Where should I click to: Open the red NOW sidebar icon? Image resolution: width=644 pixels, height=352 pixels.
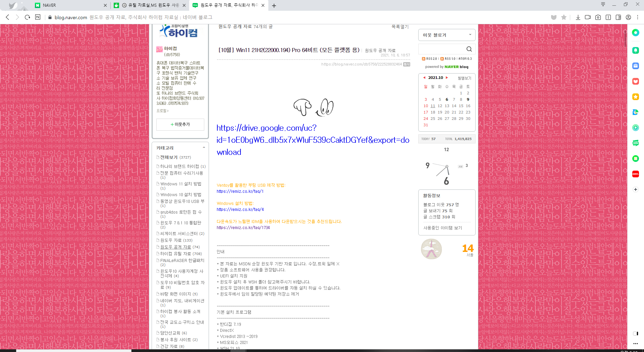tap(635, 174)
